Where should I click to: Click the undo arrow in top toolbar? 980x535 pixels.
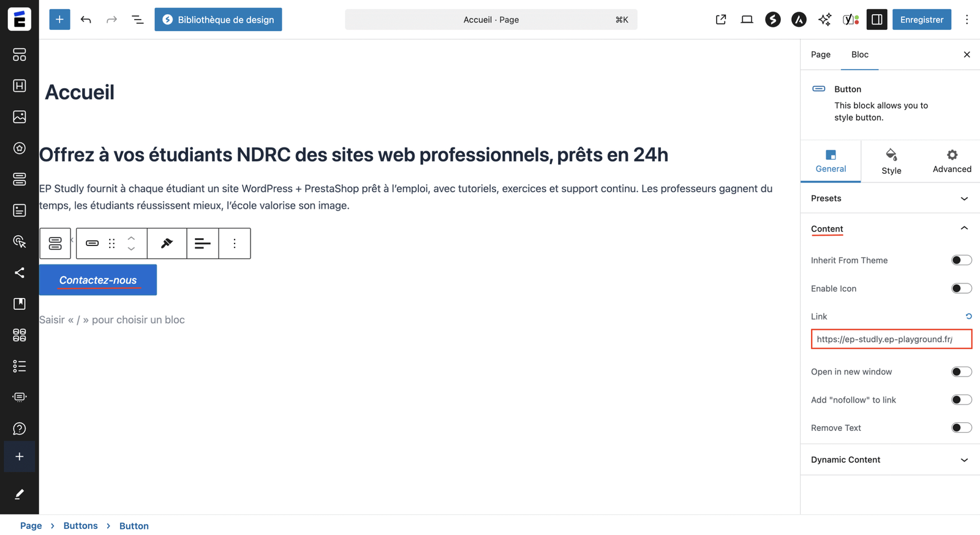click(x=86, y=20)
